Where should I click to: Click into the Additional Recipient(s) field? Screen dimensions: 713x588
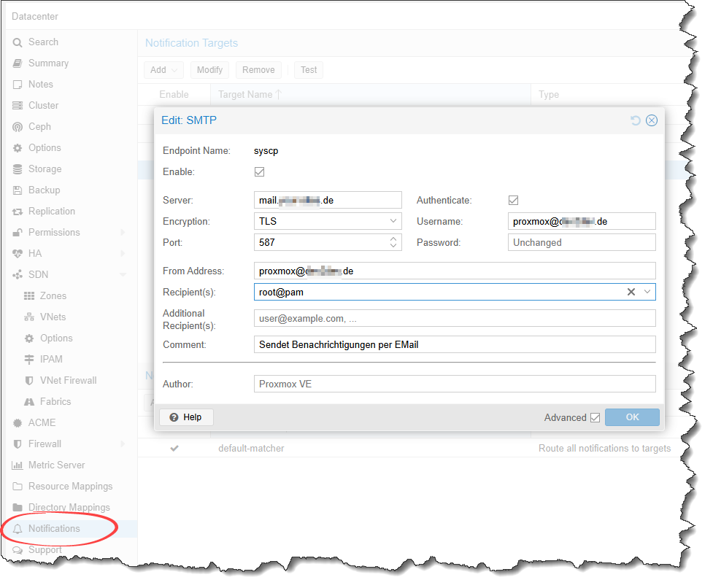455,319
